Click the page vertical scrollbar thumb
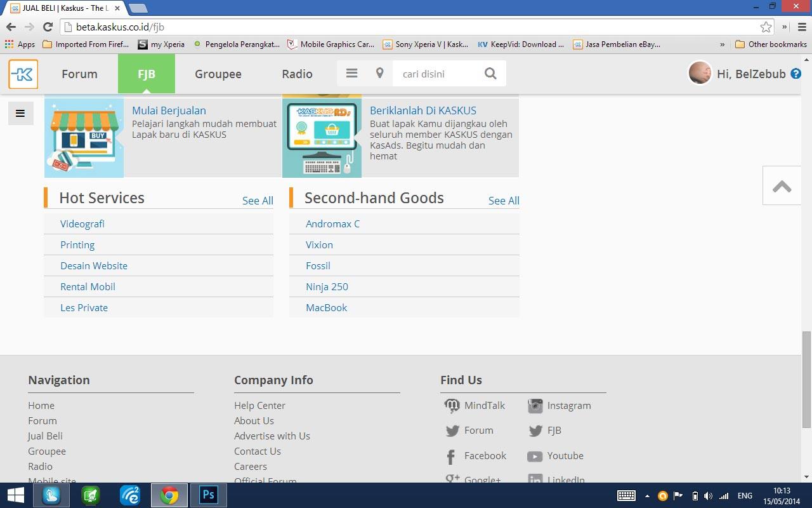This screenshot has height=508, width=812. coord(806,379)
